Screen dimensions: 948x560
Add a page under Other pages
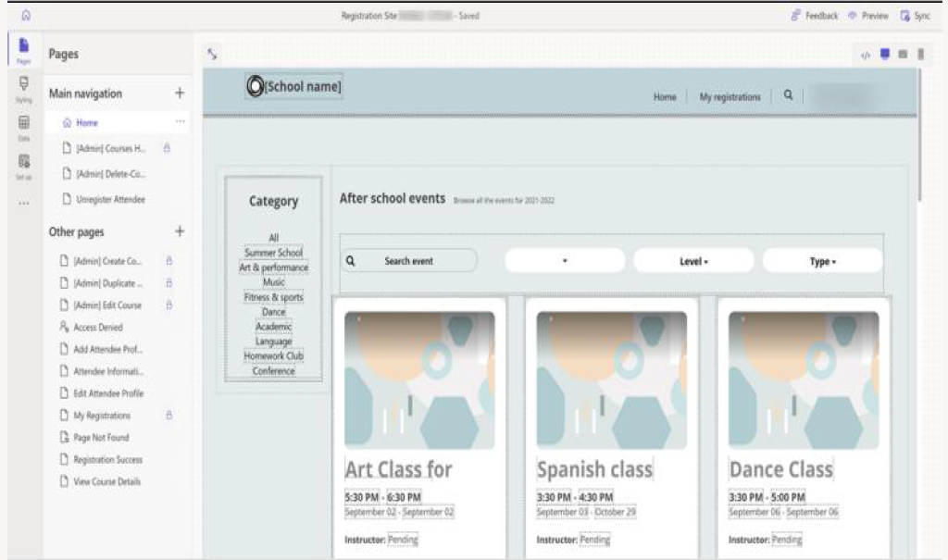(x=180, y=231)
